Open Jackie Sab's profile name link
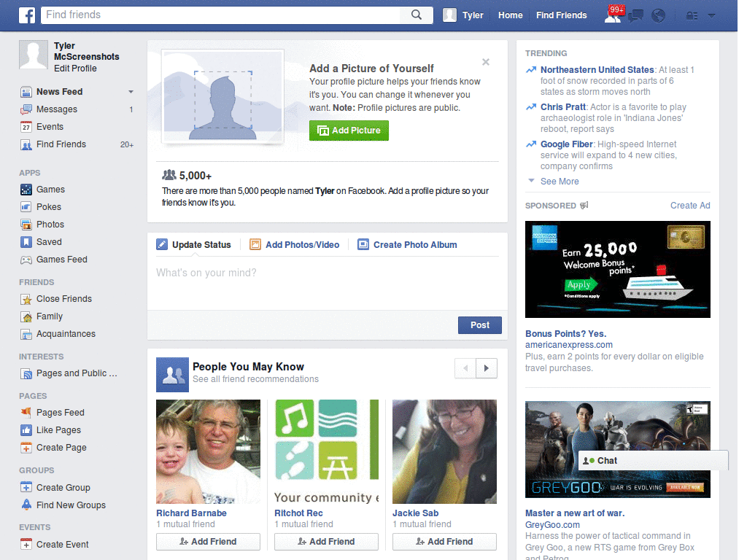 pos(415,513)
